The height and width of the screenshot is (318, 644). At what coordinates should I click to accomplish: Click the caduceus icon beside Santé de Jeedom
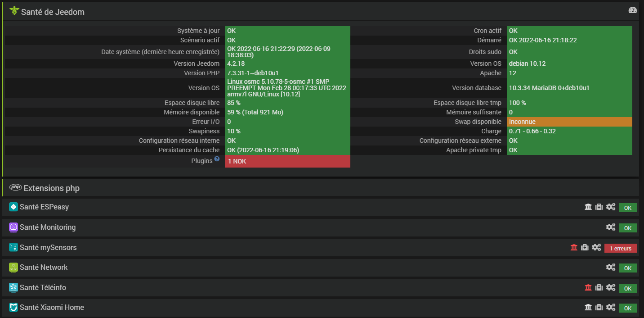click(14, 11)
